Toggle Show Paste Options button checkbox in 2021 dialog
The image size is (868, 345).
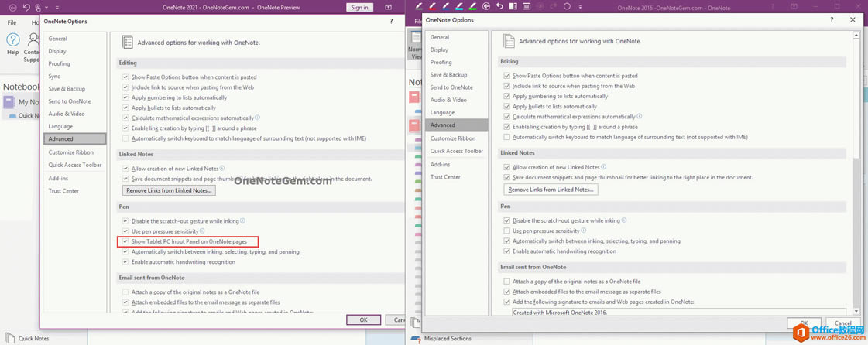[125, 77]
